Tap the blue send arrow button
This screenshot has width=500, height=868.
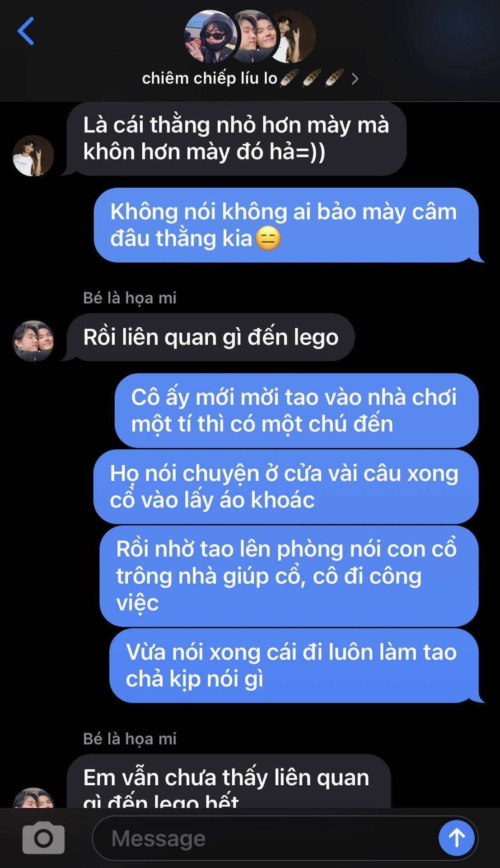(456, 838)
